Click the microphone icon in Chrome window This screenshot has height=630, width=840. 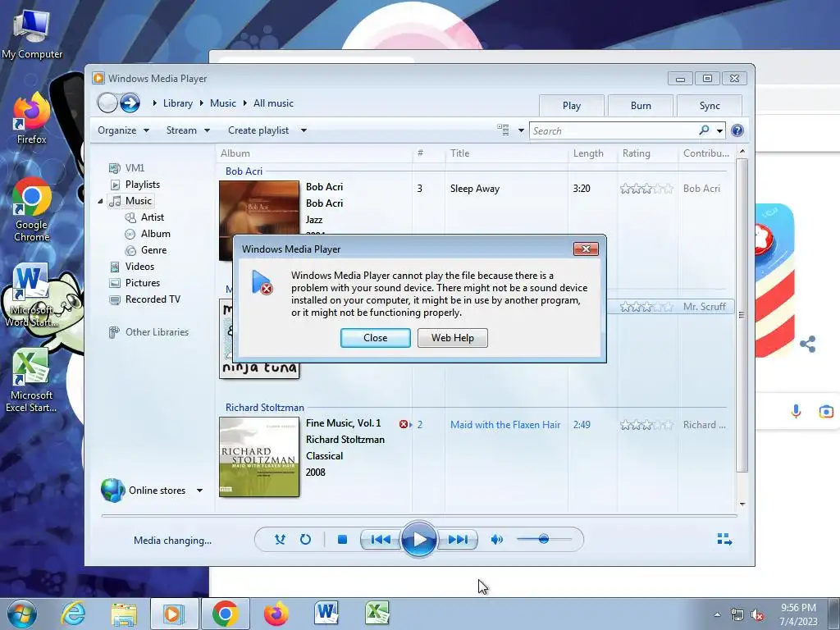[796, 411]
